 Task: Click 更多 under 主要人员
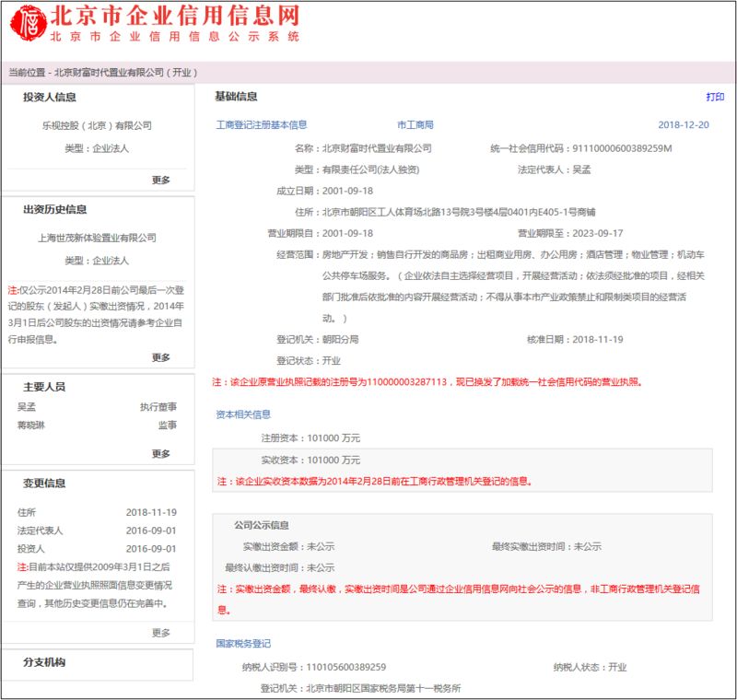[x=160, y=454]
